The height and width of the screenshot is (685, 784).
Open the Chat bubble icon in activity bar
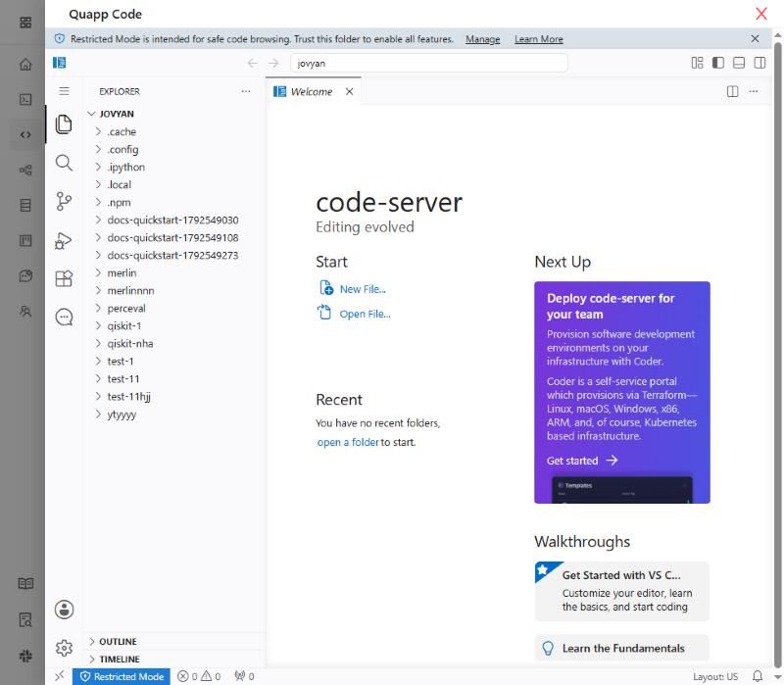[64, 317]
